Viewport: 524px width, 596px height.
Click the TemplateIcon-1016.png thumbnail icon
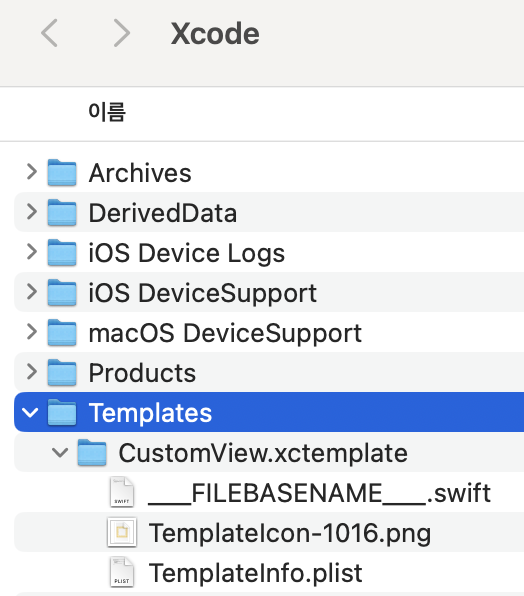pyautogui.click(x=122, y=532)
